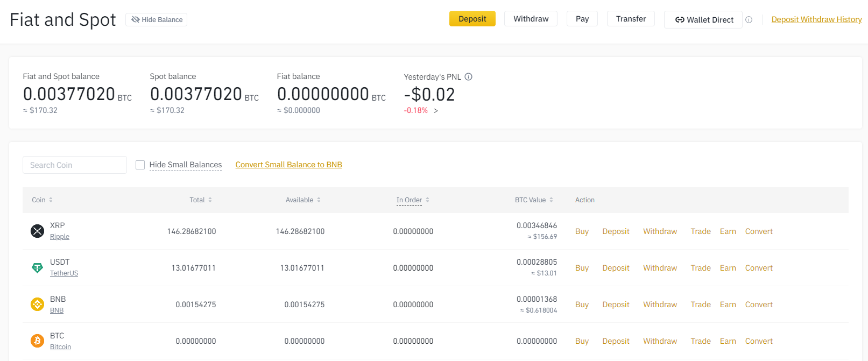Click Earn in the USDT row
This screenshot has height=361, width=868.
pos(728,268)
